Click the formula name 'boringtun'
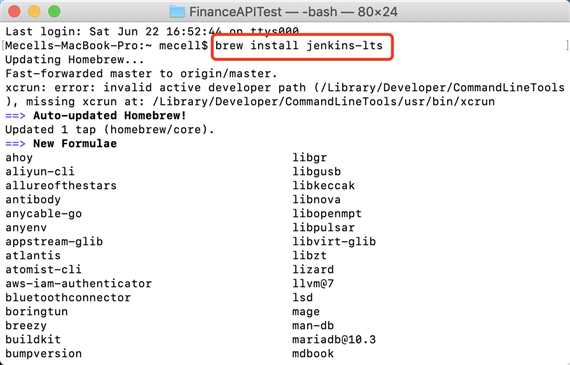The image size is (570, 365). [36, 312]
